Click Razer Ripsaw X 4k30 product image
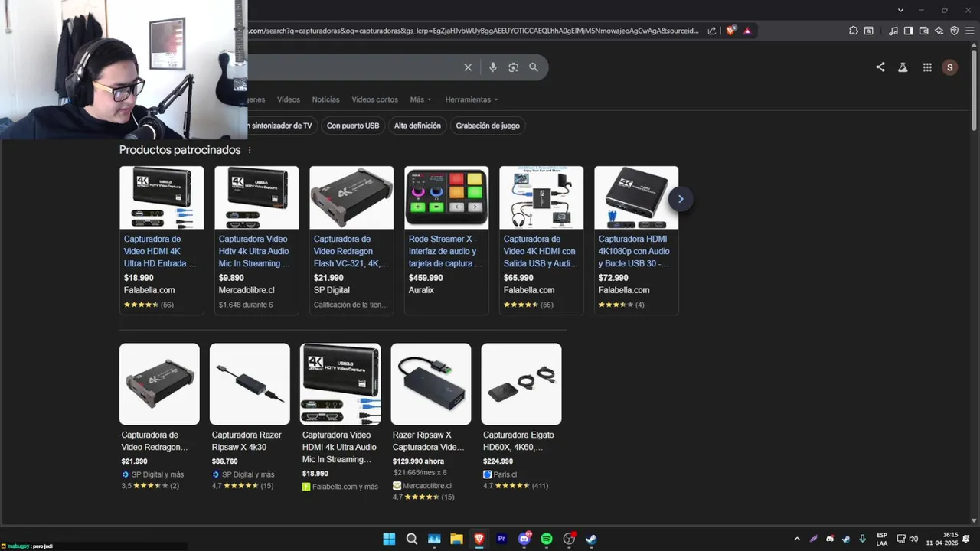 (250, 383)
